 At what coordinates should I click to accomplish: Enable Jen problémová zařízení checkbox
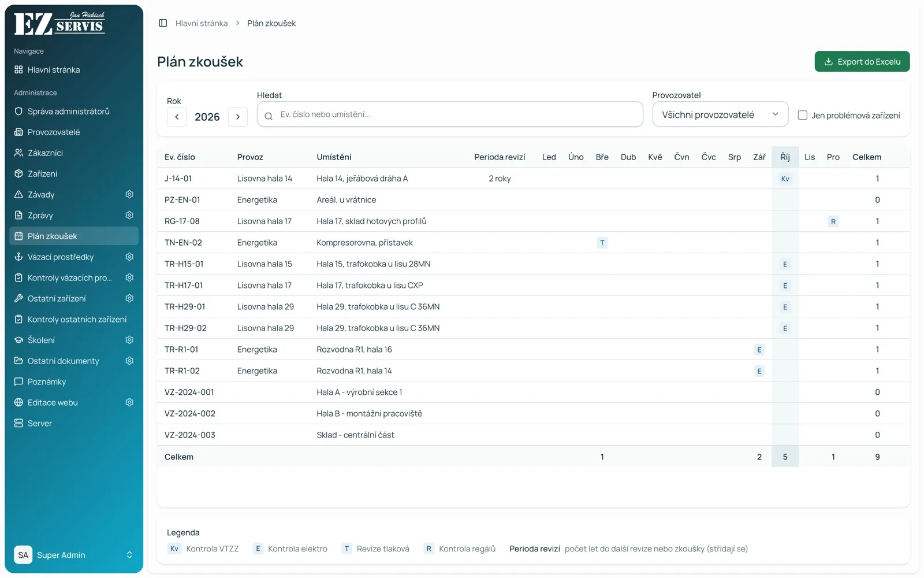pos(802,115)
